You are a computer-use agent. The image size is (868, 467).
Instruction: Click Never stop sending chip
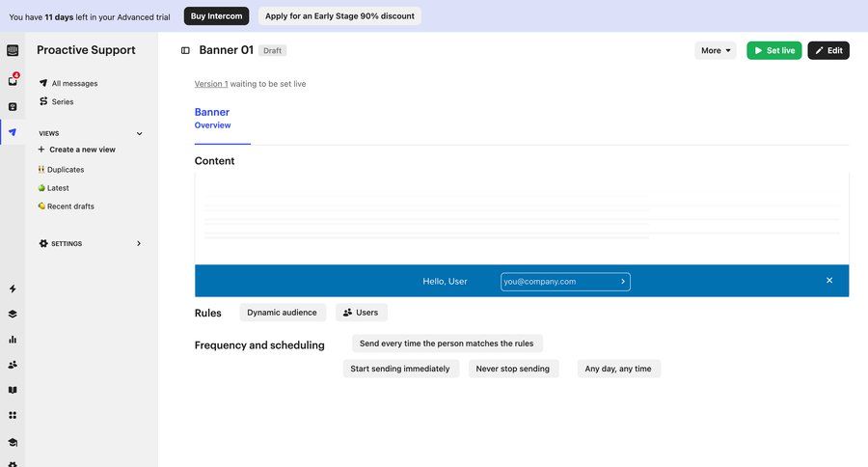pyautogui.click(x=513, y=369)
